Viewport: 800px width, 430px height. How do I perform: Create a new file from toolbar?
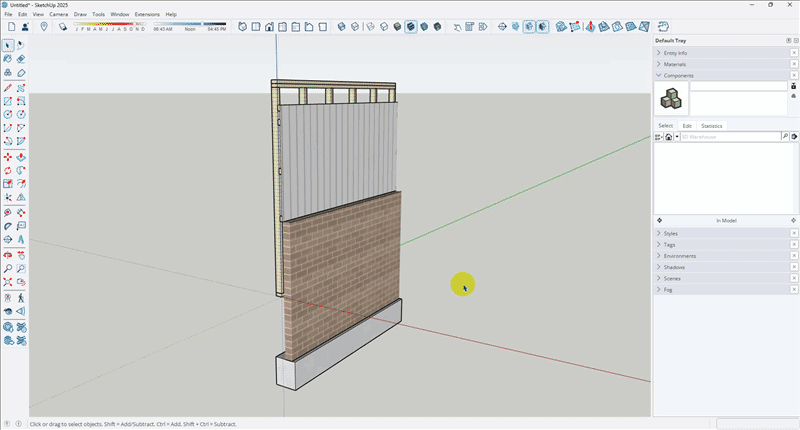[11, 27]
